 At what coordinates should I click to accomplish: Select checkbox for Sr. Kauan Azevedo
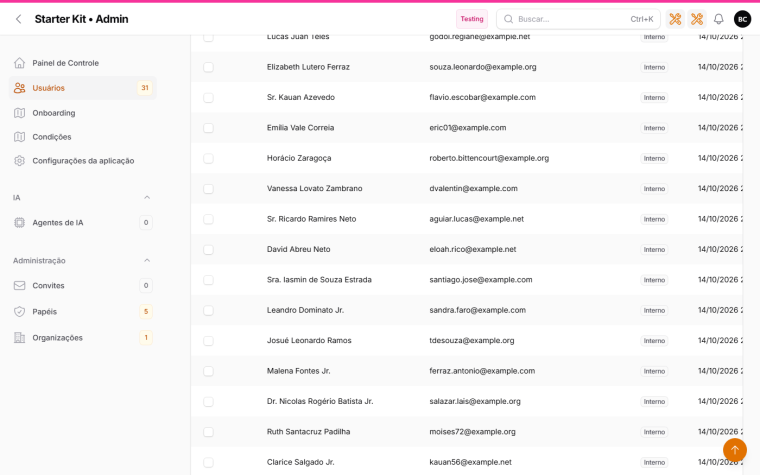[x=208, y=97]
